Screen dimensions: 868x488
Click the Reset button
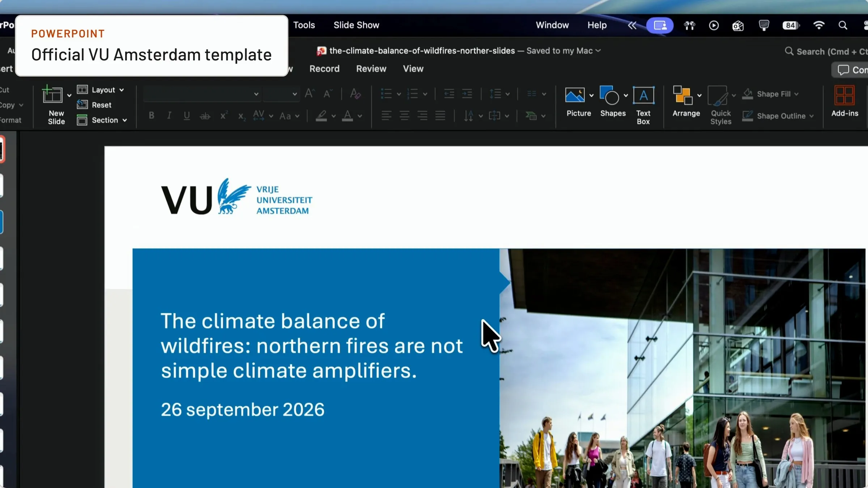pos(94,105)
